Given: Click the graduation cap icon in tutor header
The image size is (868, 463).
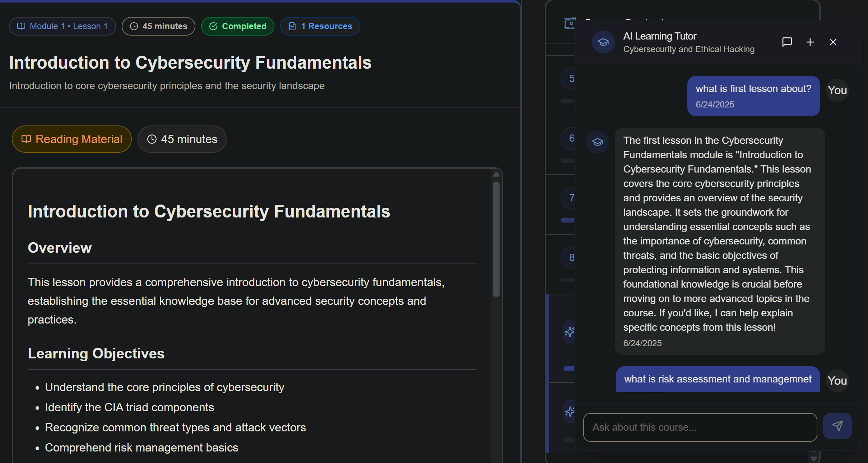Looking at the screenshot, I should (603, 42).
